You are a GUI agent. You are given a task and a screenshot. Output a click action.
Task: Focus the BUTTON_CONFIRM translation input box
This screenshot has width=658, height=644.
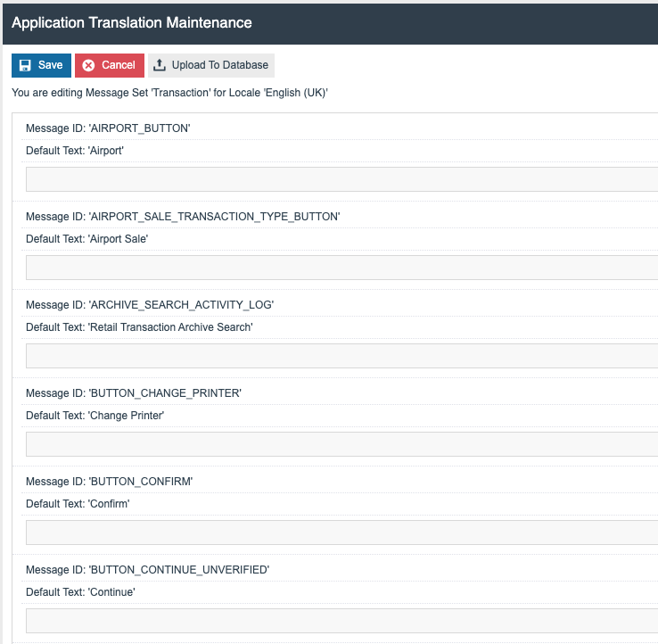pos(341,533)
